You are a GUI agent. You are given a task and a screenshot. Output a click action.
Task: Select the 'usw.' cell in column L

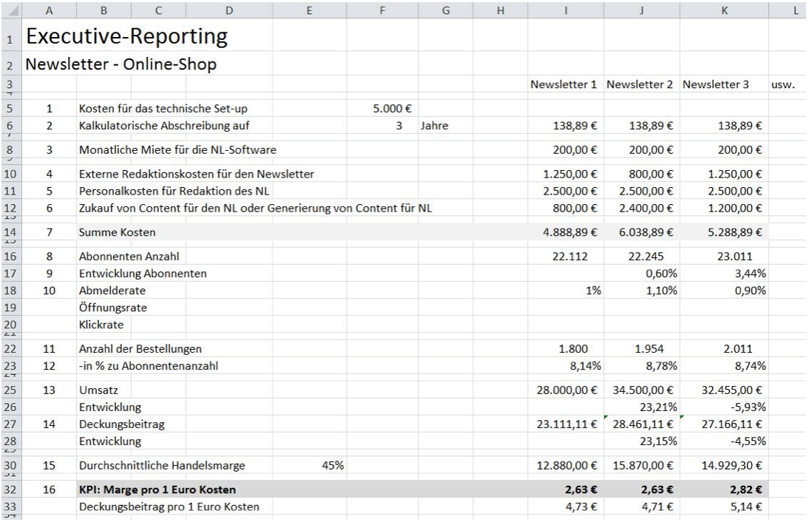pyautogui.click(x=788, y=85)
